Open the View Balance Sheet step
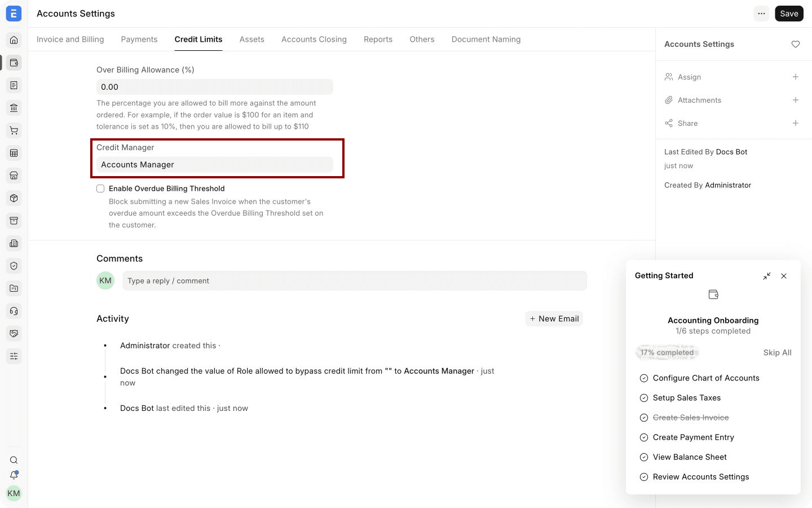Screen dimensions: 812x508 pos(690,457)
